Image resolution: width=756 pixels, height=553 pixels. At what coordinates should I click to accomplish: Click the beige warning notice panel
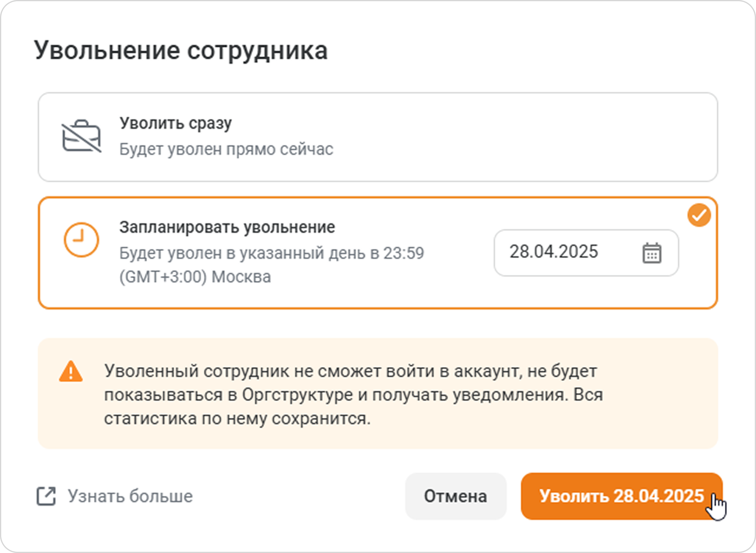pos(378,394)
